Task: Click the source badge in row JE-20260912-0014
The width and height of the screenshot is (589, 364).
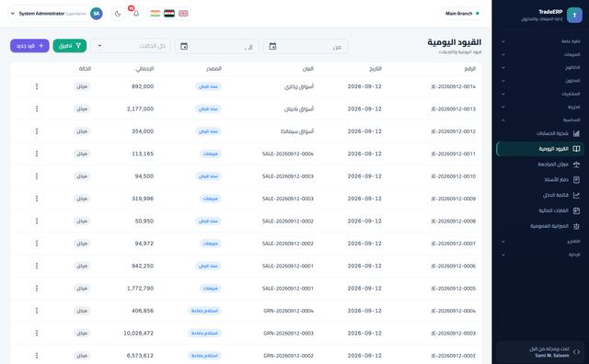Action: pyautogui.click(x=208, y=86)
